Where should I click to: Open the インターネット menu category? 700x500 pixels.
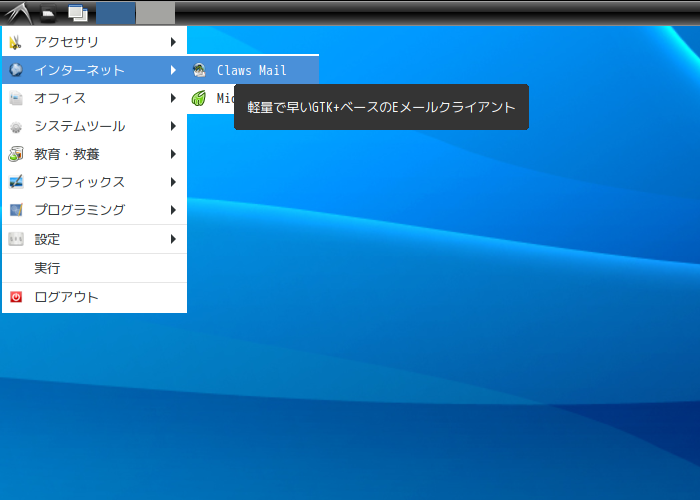(94, 70)
